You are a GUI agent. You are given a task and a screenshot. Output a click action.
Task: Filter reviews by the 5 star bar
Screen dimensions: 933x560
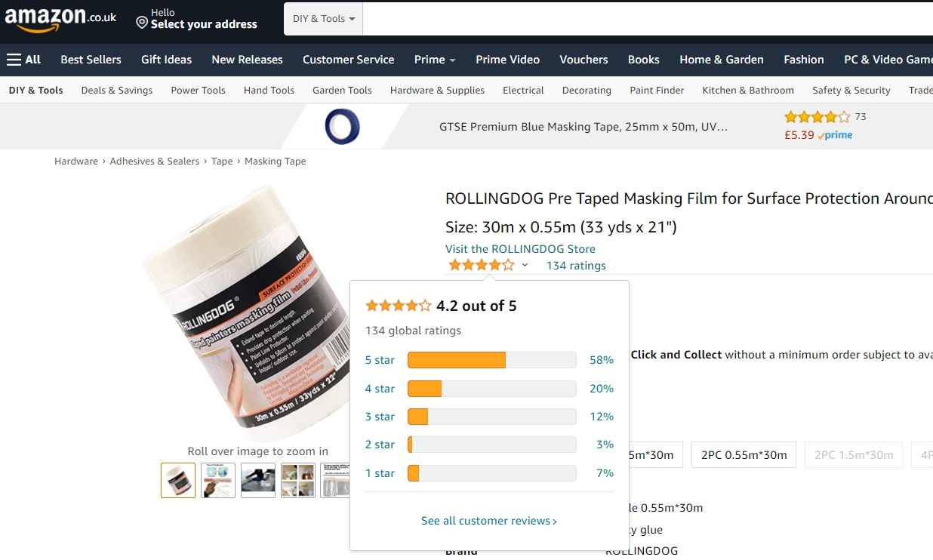(491, 360)
